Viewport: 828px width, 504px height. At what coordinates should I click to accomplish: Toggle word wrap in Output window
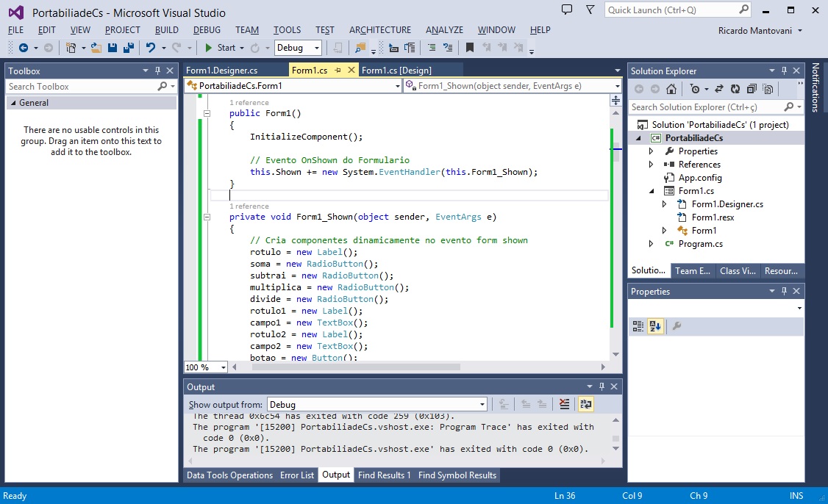click(x=585, y=404)
